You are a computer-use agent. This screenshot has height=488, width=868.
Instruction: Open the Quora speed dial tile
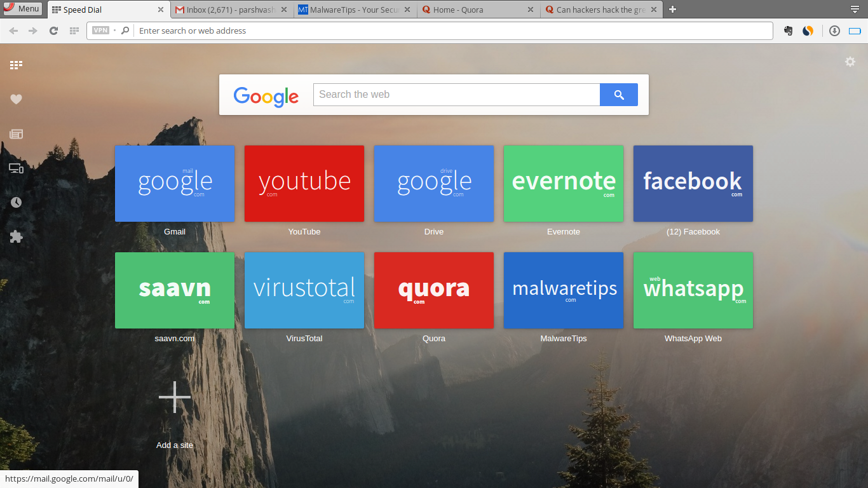[434, 290]
